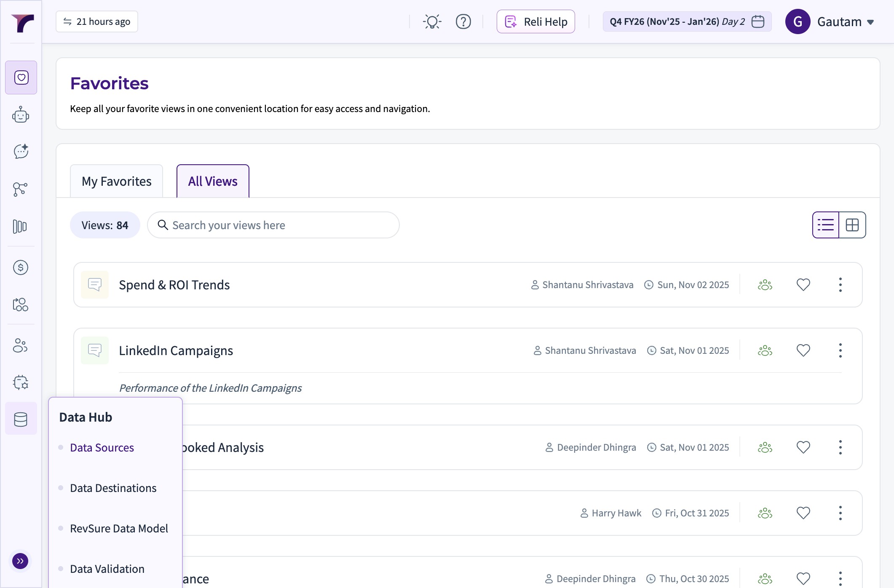This screenshot has height=588, width=894.
Task: Click the dollar spend sidebar icon
Action: click(x=21, y=267)
